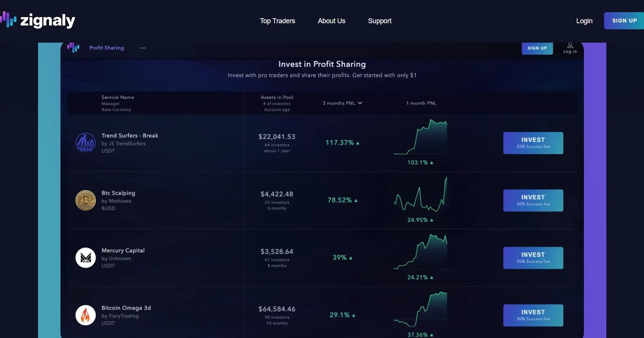Viewport: 644px width, 338px height.
Task: Invest in Trend Surfers with 22% success fee
Action: 533,143
